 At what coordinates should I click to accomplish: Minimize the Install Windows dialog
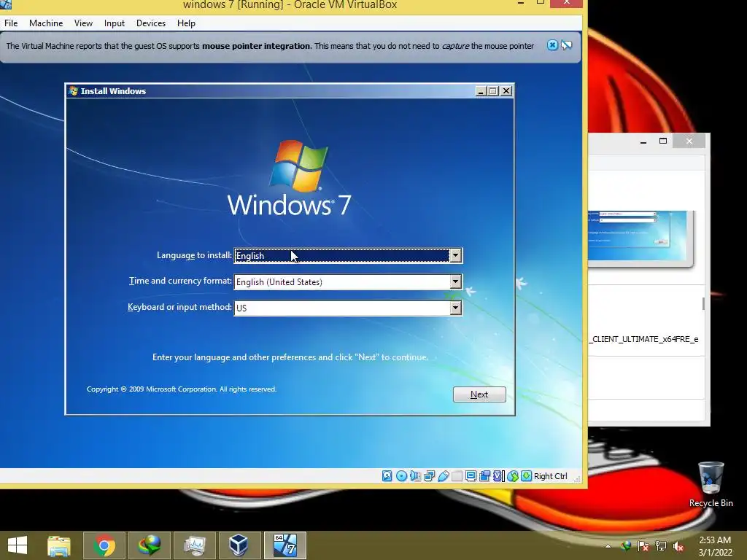pyautogui.click(x=481, y=91)
